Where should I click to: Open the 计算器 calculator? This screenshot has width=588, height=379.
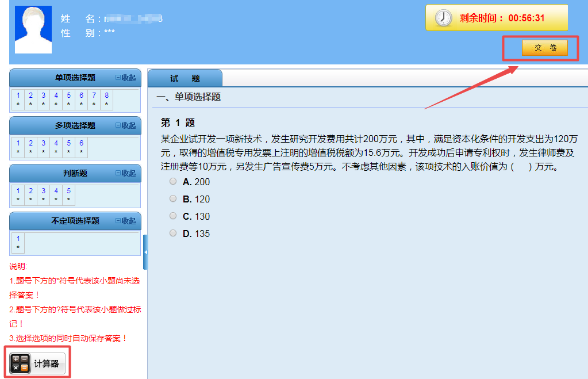click(x=37, y=363)
